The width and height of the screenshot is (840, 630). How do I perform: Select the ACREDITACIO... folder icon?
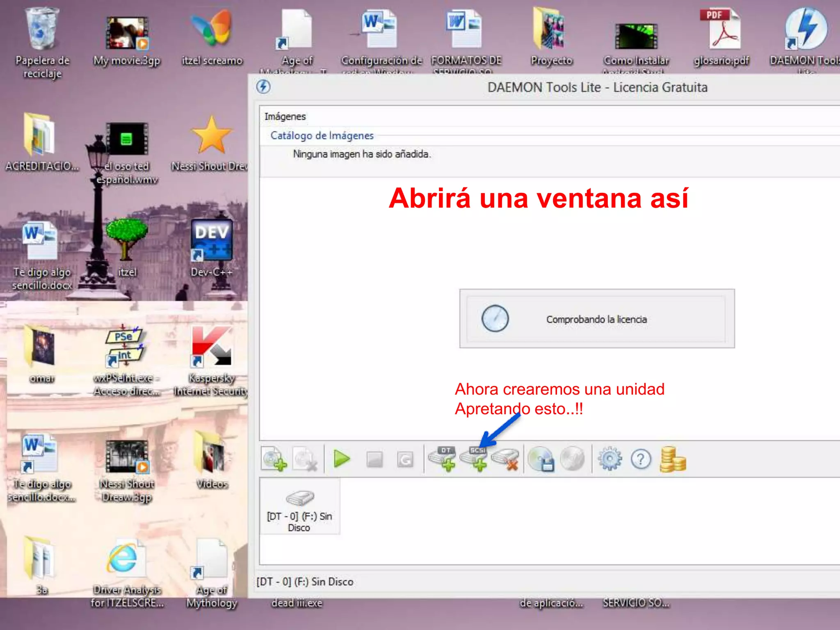[x=42, y=142]
